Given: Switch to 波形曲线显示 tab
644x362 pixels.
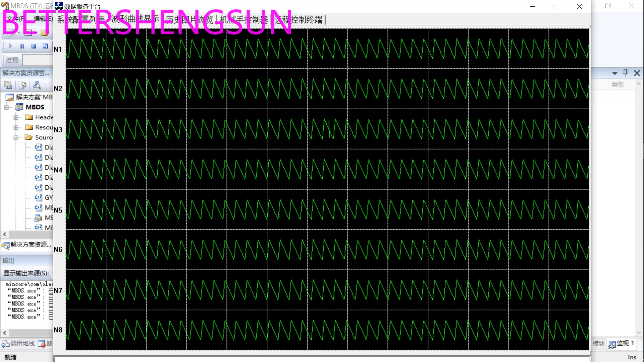Looking at the screenshot, I should pos(135,19).
